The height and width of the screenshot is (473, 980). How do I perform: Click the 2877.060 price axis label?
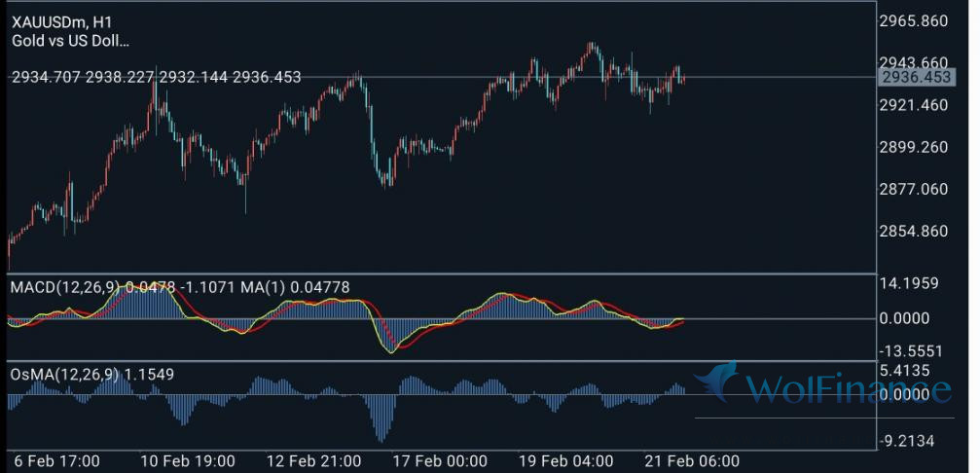point(913,190)
